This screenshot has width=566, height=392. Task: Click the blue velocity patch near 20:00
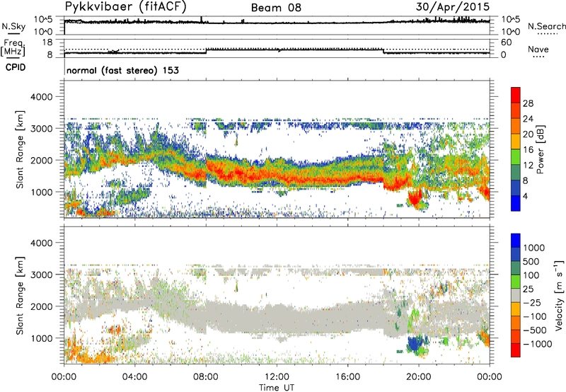point(416,344)
